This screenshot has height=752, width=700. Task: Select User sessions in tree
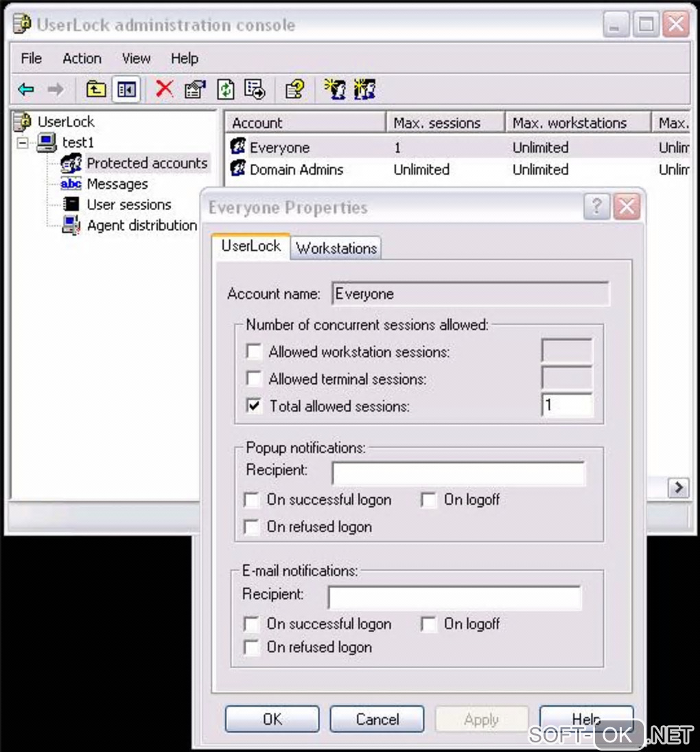coord(129,204)
